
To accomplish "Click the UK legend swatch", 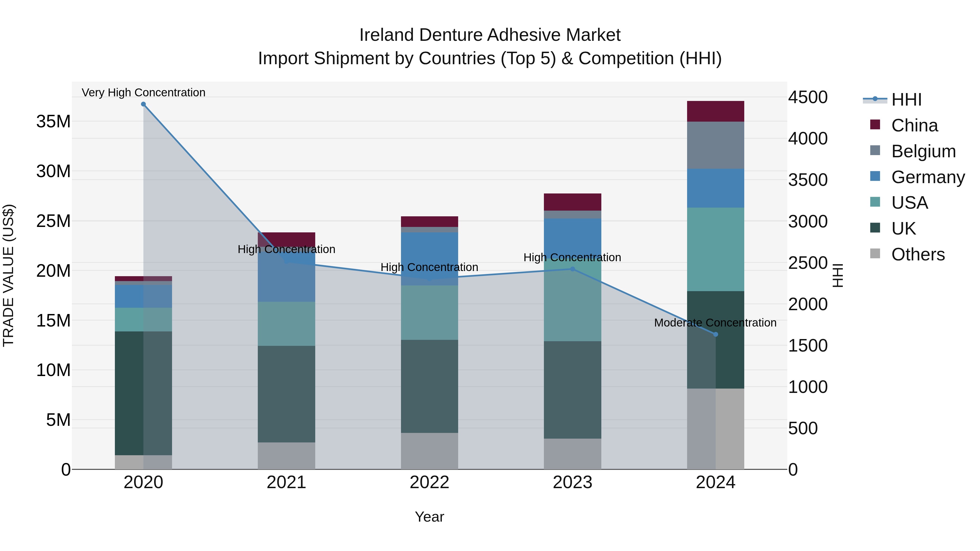I will click(875, 228).
